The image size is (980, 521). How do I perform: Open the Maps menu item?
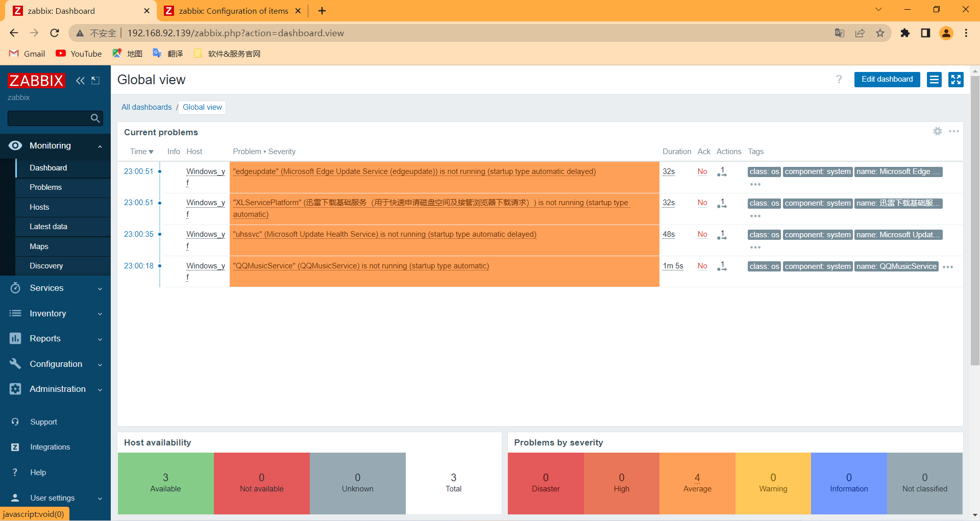pos(63,246)
